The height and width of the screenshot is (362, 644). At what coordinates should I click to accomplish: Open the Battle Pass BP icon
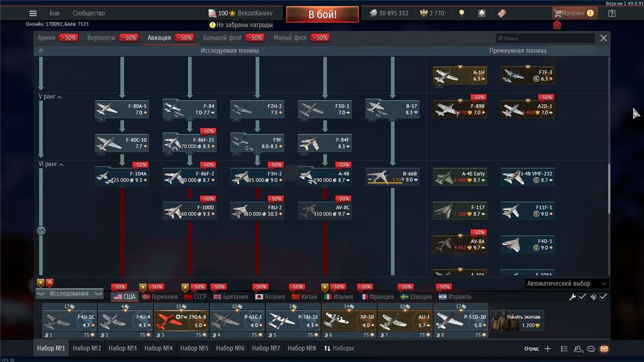[x=501, y=13]
